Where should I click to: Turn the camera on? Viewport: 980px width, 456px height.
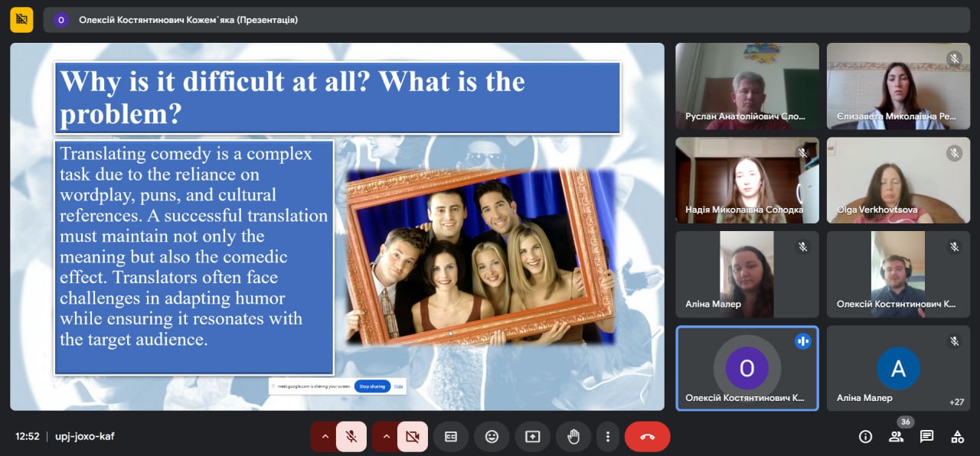click(x=413, y=437)
